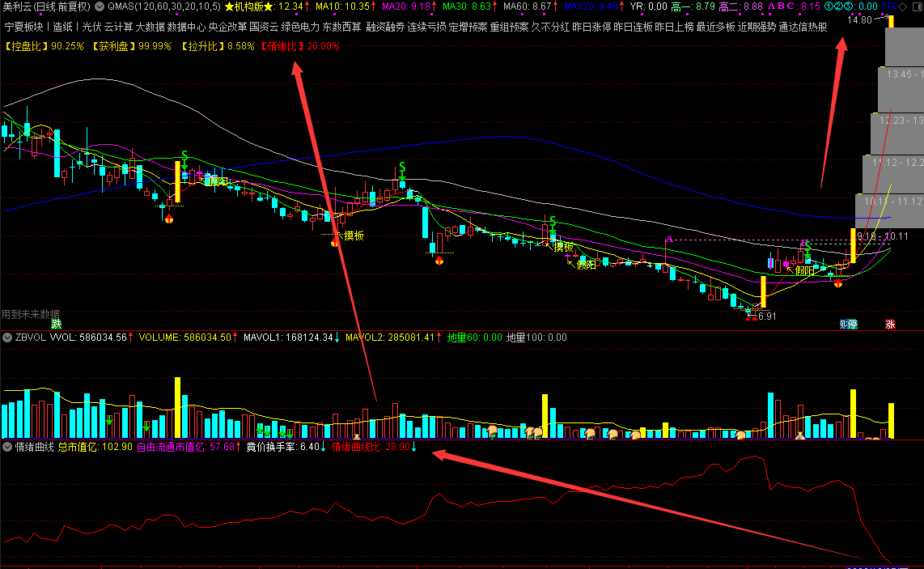The height and width of the screenshot is (569, 924).
Task: Open the main chart indicator dropdown beside 美利云
Action: 100,6
